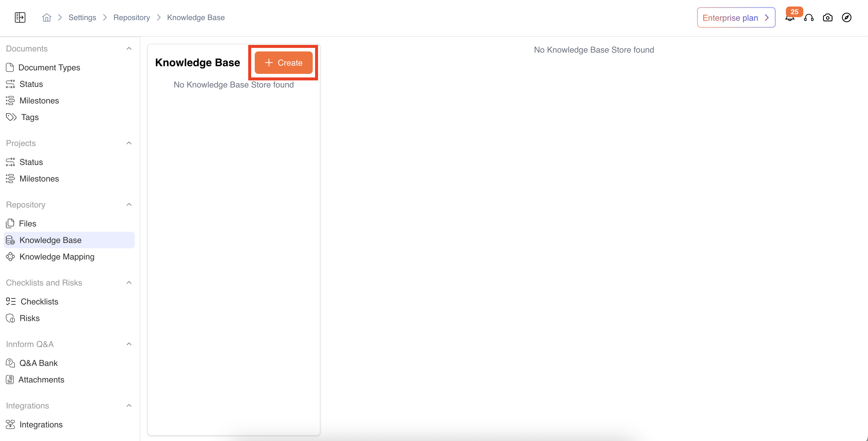
Task: Go to Settings breadcrumb link
Action: 82,17
